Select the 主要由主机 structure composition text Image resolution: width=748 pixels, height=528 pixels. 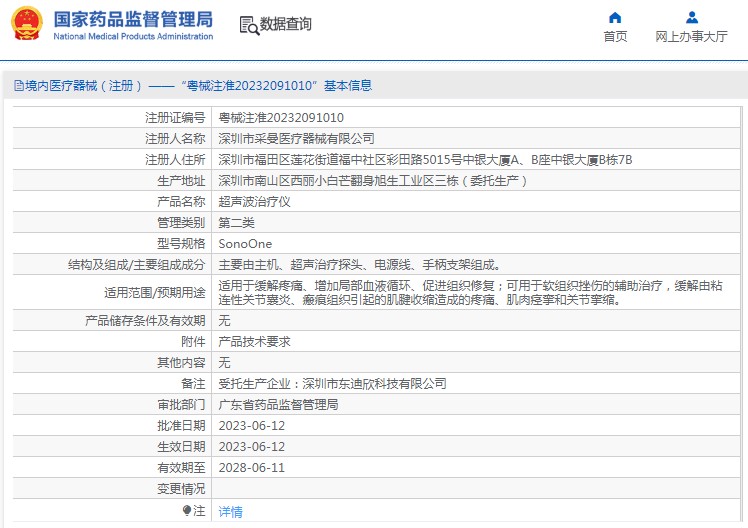(359, 265)
